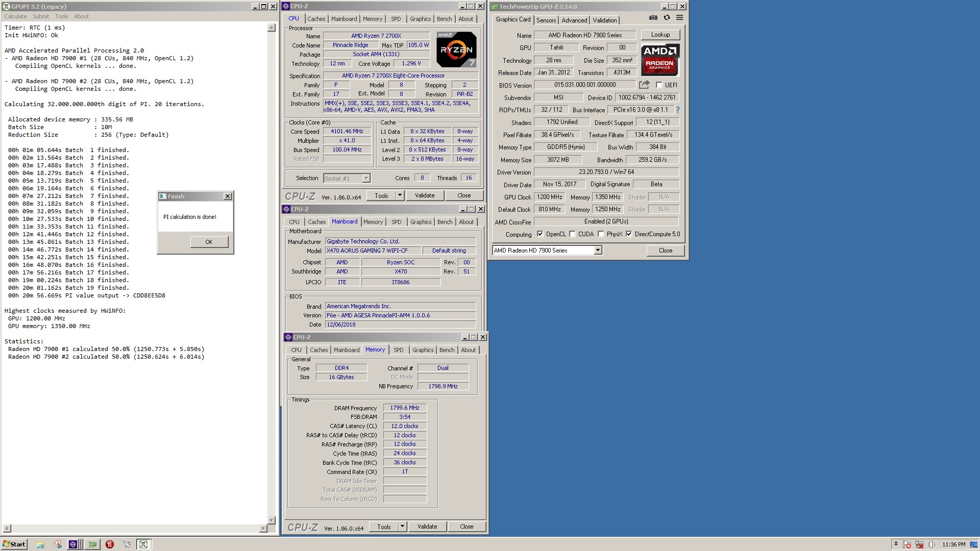980x551 pixels.
Task: Close the Finish dialog with X
Action: coord(228,196)
